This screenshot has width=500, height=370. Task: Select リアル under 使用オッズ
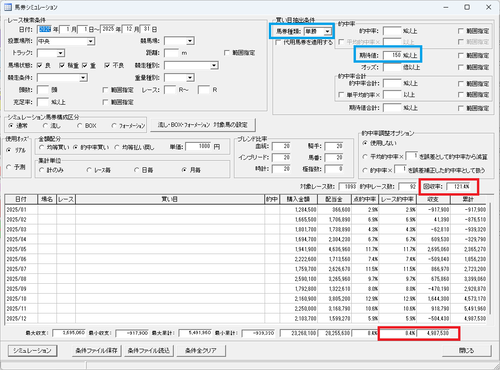pos(9,150)
